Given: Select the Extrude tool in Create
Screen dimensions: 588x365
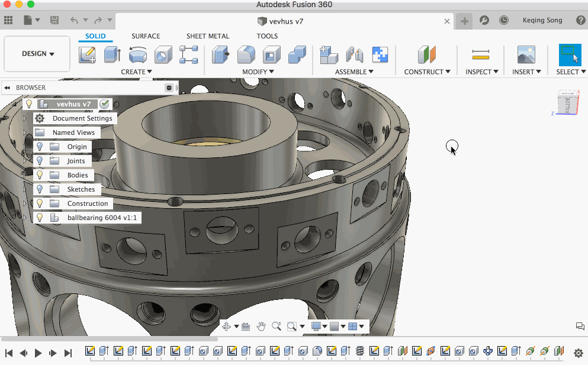Looking at the screenshot, I should coord(112,55).
